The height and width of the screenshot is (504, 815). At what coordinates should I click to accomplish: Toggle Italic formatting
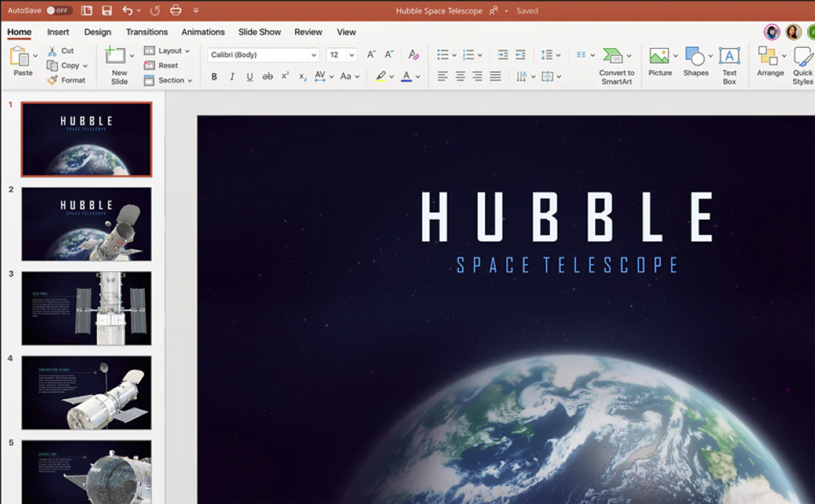(231, 77)
